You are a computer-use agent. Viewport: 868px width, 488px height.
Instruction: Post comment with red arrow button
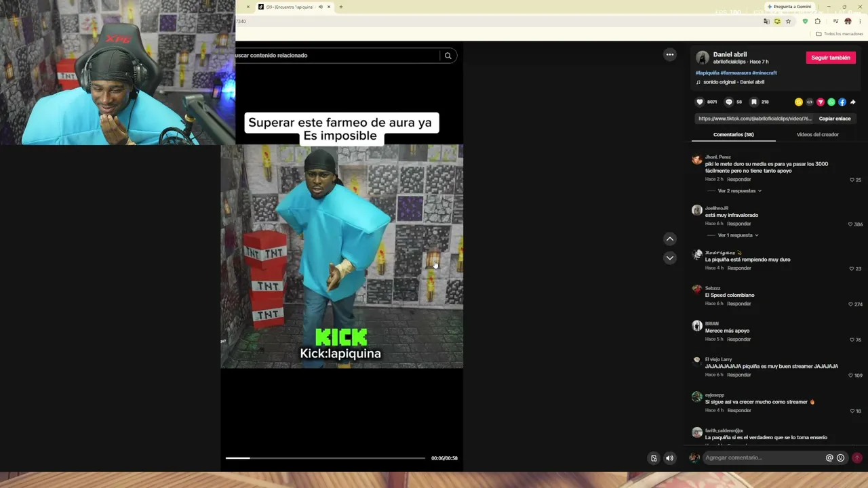tap(857, 458)
